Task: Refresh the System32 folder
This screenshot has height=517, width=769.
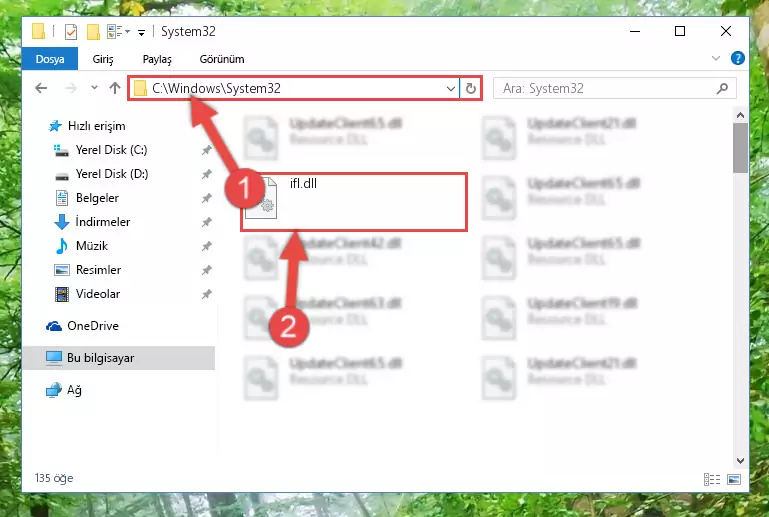Action: tap(471, 89)
